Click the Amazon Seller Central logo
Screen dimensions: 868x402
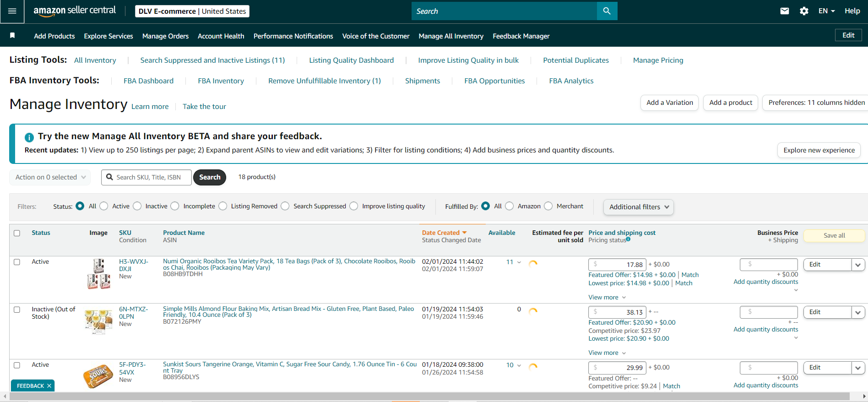(75, 11)
